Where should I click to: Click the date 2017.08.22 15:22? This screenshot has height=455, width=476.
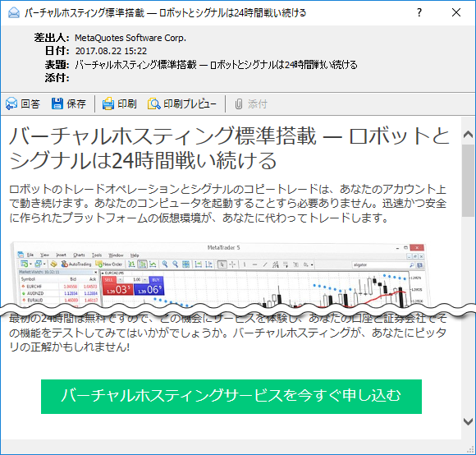[111, 51]
